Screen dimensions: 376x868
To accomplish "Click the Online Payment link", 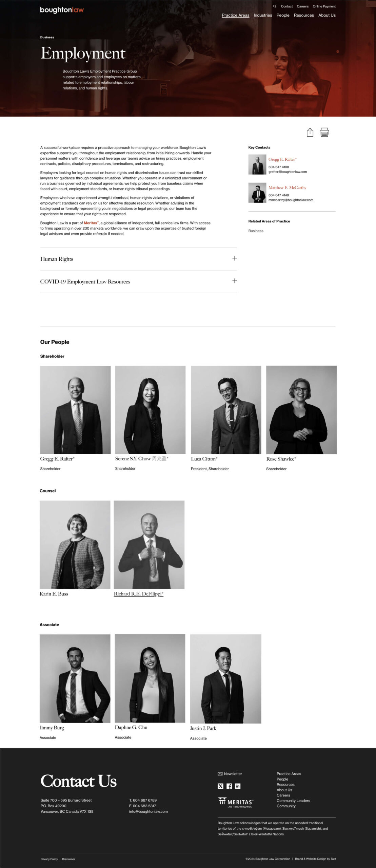I will (324, 6).
